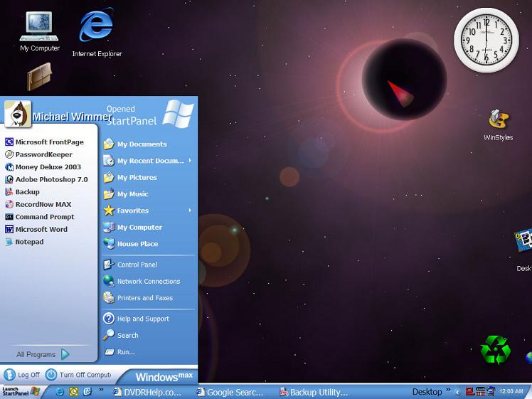Open the WinStyles desktop icon

[498, 124]
